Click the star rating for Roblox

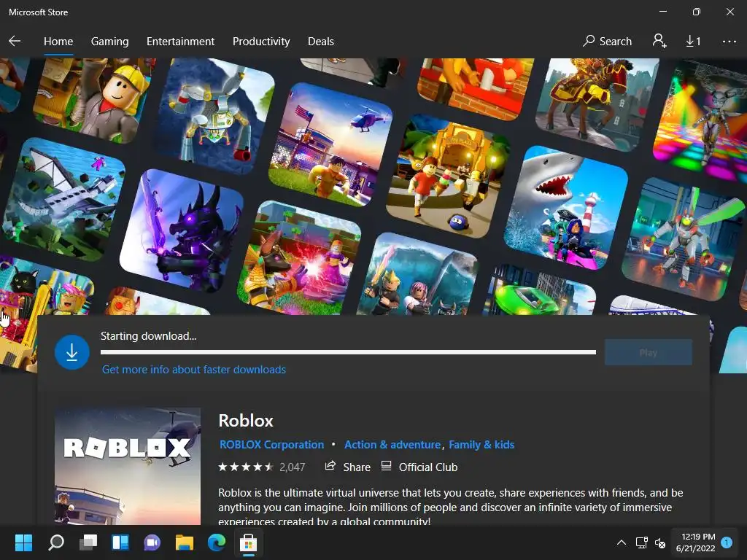[246, 467]
